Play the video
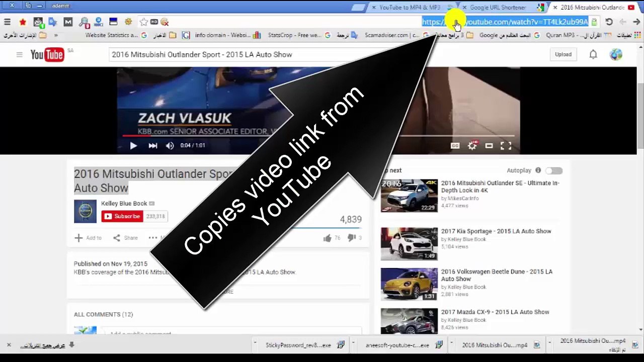644x362 pixels. (x=133, y=145)
